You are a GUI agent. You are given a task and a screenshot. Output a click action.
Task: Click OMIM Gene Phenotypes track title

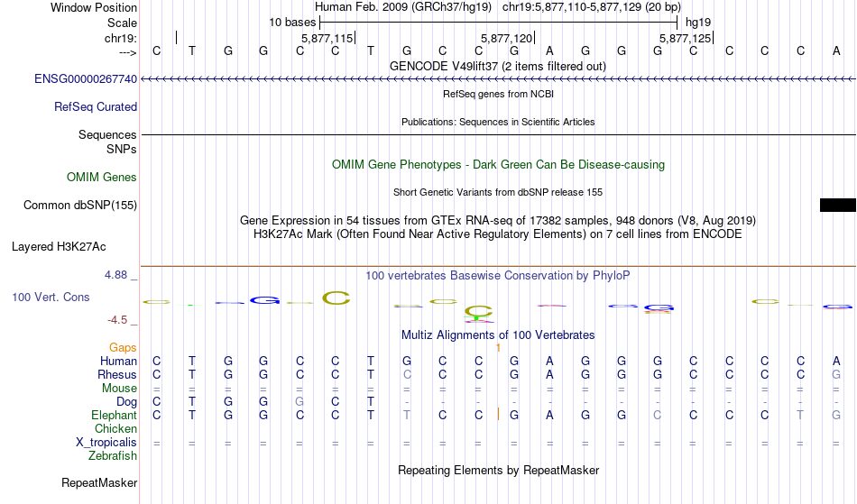pos(499,164)
